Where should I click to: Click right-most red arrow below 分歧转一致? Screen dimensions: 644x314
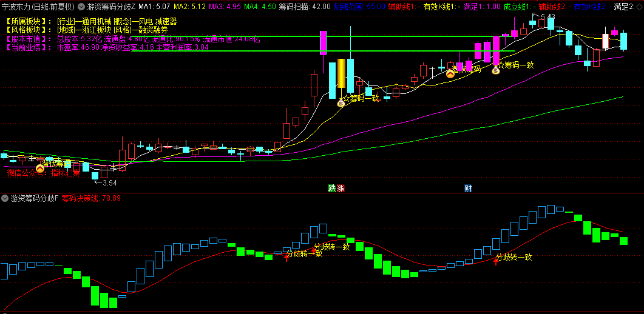[x=496, y=261]
